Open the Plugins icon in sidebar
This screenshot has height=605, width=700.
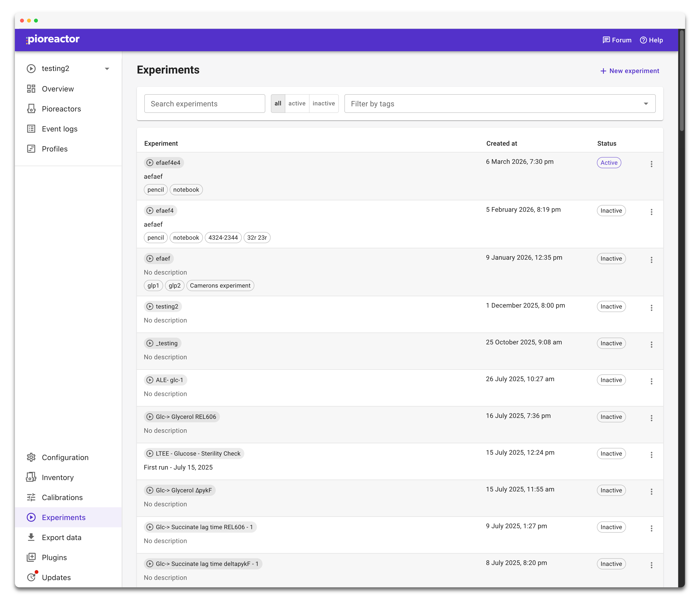pos(31,557)
